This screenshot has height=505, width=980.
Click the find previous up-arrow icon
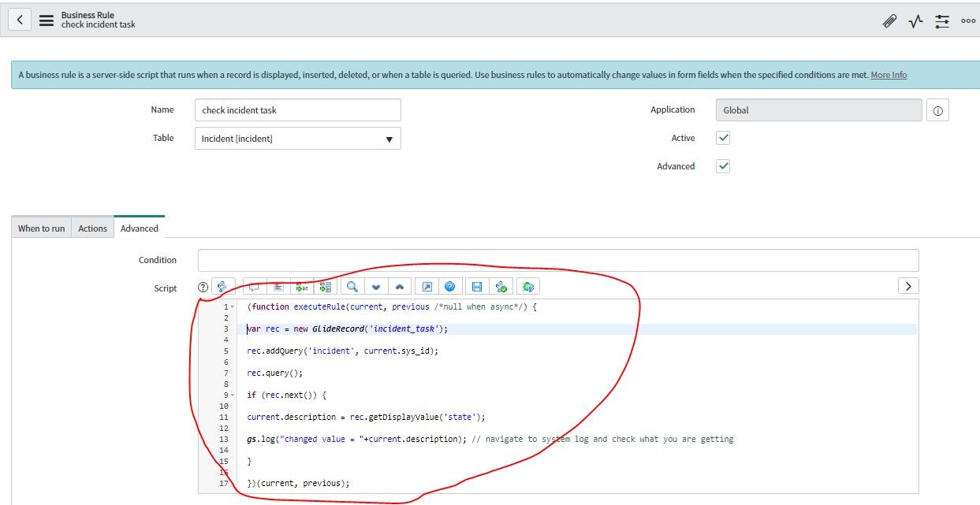pos(400,287)
